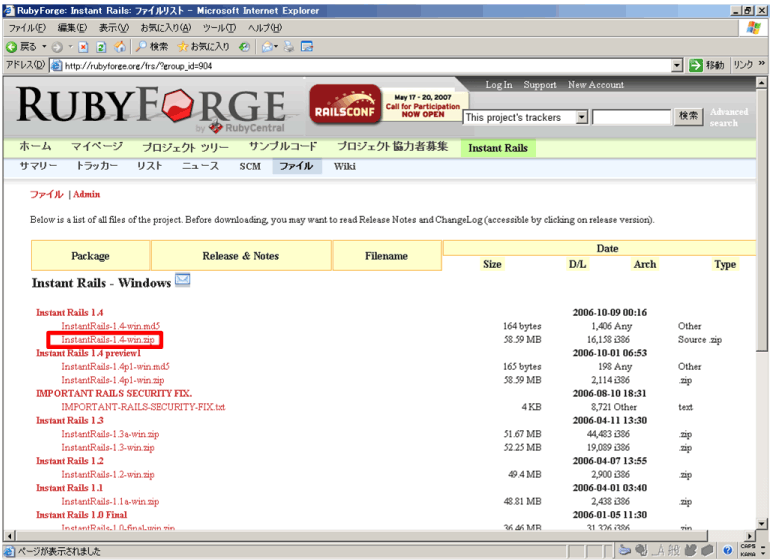Open IMPORTANT-RAILS-SECURITY-FIX.txt
Viewport: 770px width, 560px height.
[143, 407]
